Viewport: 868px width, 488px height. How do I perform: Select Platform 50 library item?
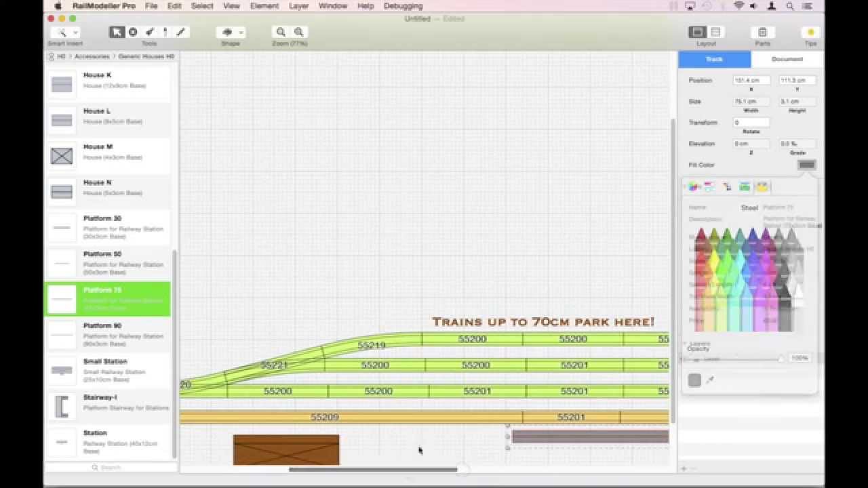108,263
